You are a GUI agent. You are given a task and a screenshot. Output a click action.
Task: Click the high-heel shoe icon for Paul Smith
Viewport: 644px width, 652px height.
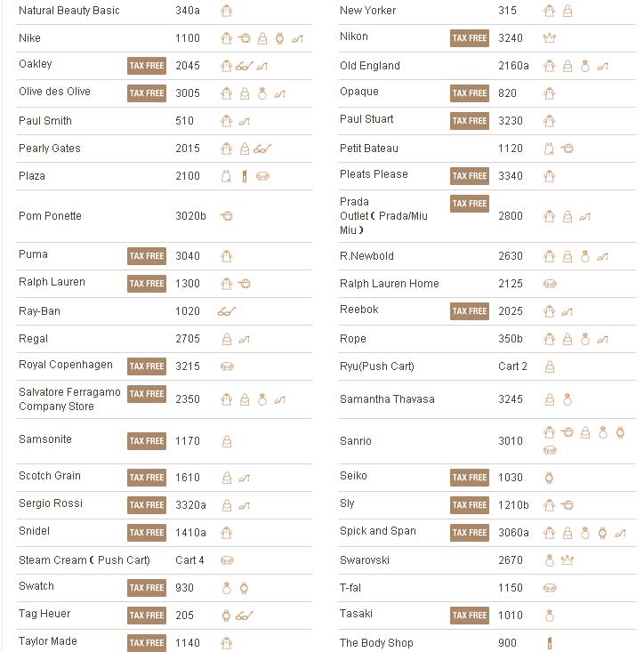[x=245, y=121]
